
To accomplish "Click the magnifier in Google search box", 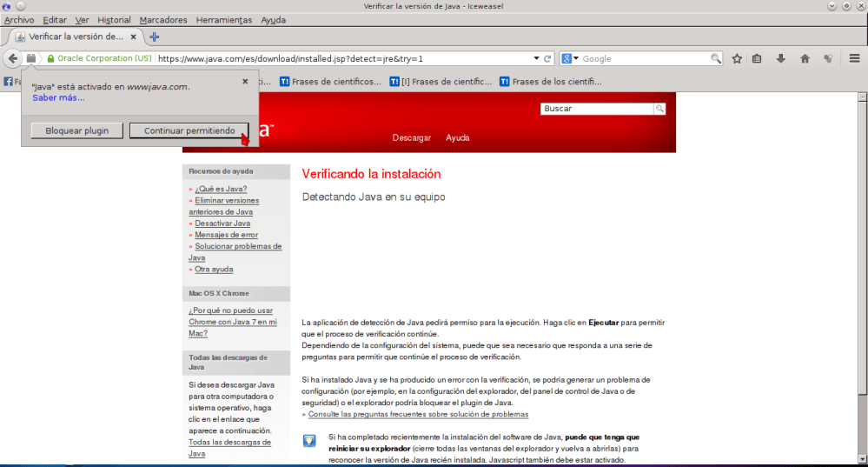I will (715, 58).
